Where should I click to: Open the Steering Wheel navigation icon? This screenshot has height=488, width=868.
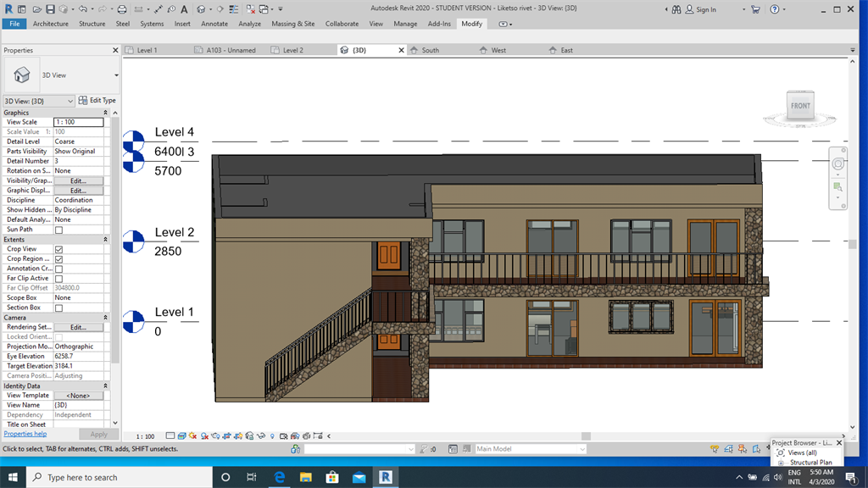click(838, 164)
